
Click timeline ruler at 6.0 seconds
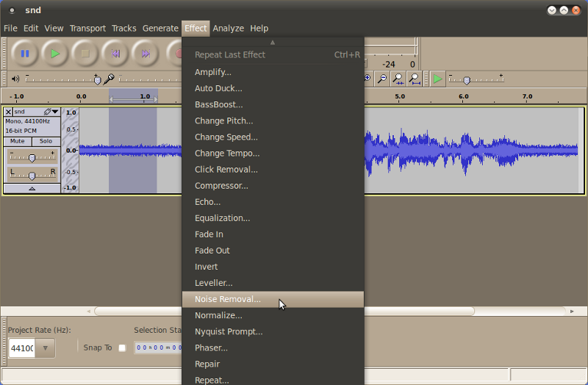pos(464,97)
